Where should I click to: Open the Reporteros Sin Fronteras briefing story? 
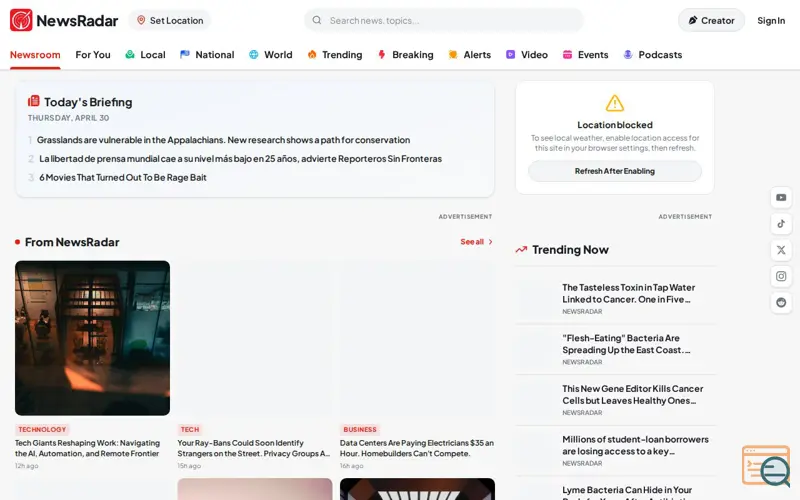pos(240,159)
